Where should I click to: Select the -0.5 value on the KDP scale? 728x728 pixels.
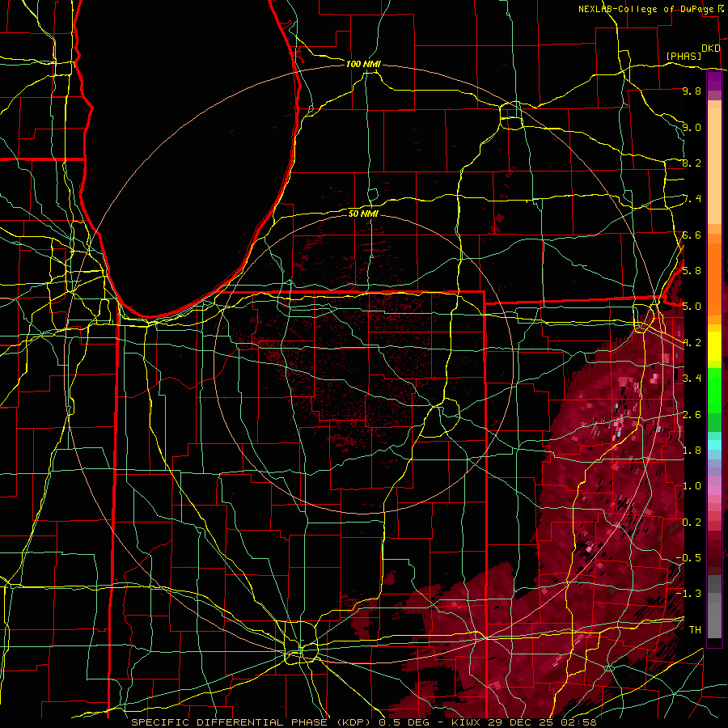pyautogui.click(x=688, y=557)
